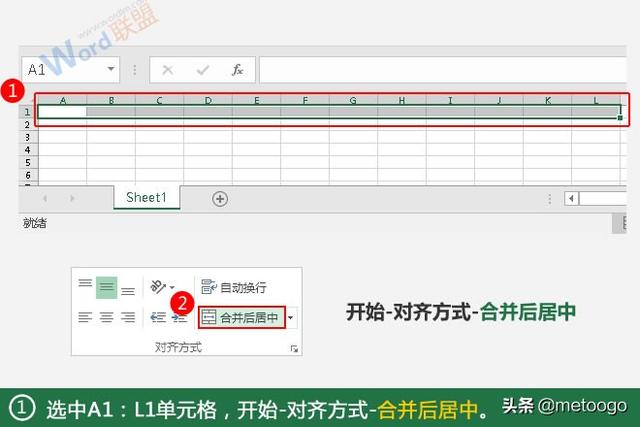Click into the formula bar input
This screenshot has height=427, width=640.
(443, 70)
